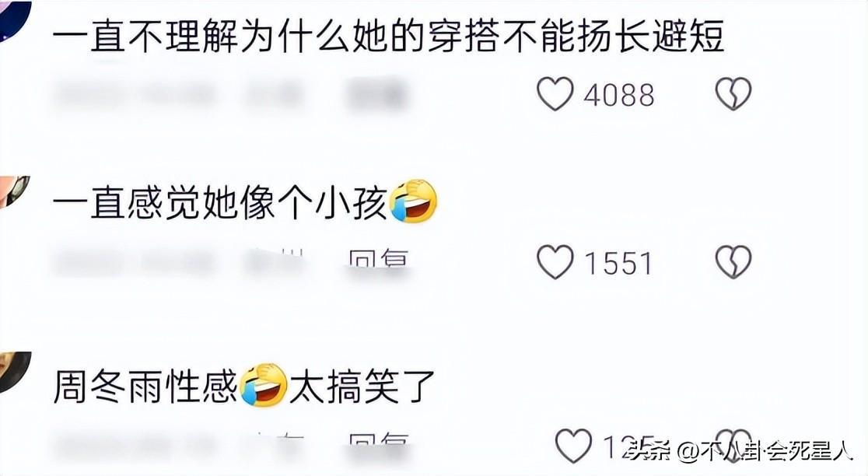This screenshot has width=868, height=476.
Task: Click the 1551 like count
Action: pos(619,264)
